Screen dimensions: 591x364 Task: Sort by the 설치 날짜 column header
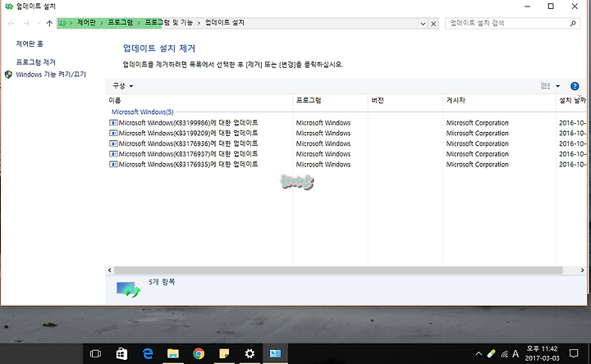click(x=572, y=101)
